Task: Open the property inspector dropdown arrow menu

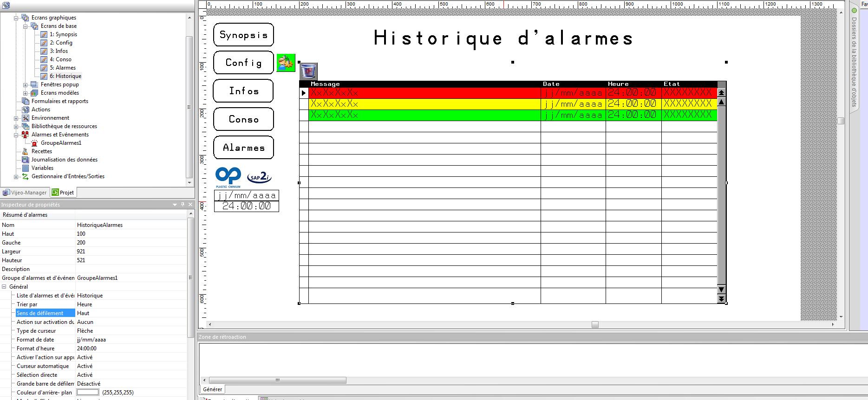Action: (175, 204)
